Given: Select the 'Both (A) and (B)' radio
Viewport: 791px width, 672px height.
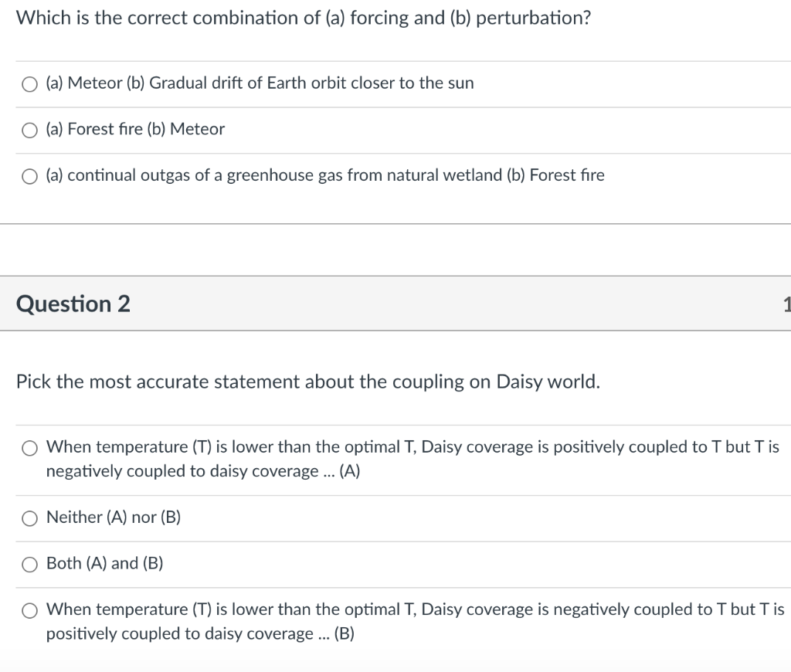Looking at the screenshot, I should 29,564.
